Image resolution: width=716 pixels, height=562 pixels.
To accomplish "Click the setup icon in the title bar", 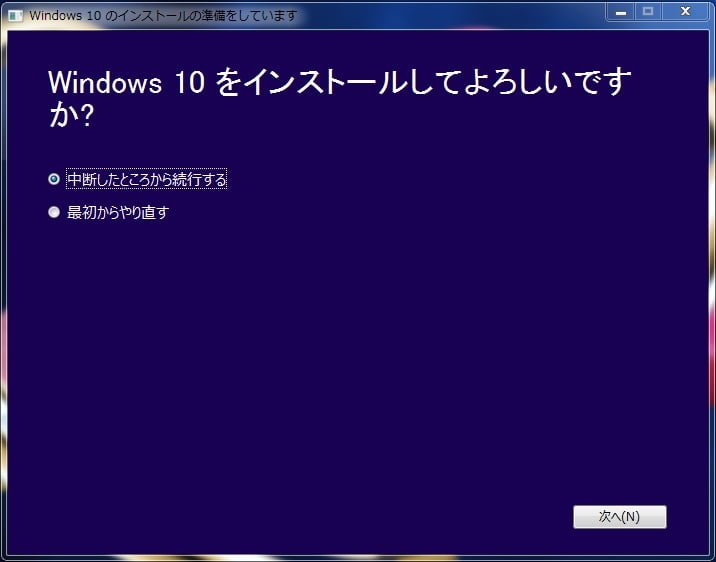I will coord(15,16).
